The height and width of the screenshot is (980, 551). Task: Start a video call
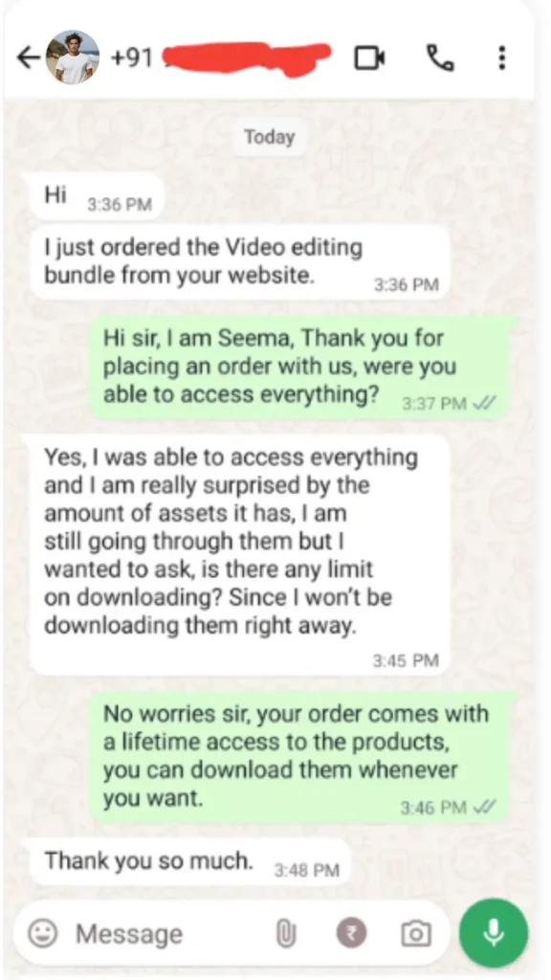click(x=370, y=58)
